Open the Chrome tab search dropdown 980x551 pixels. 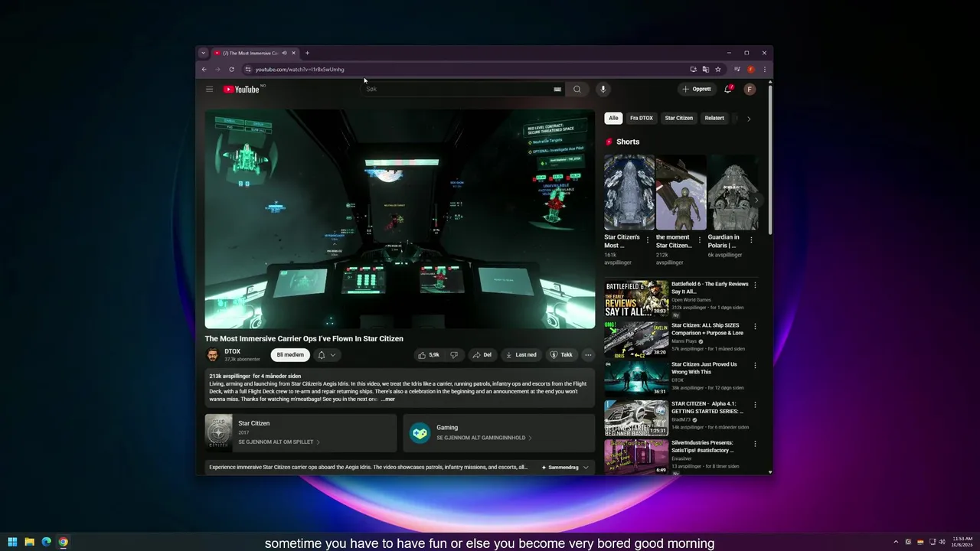pyautogui.click(x=203, y=54)
